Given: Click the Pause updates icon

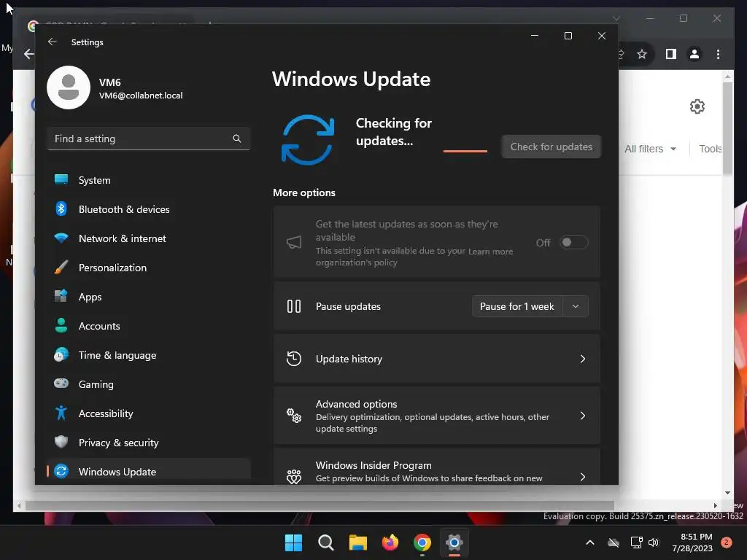Looking at the screenshot, I should coord(294,306).
